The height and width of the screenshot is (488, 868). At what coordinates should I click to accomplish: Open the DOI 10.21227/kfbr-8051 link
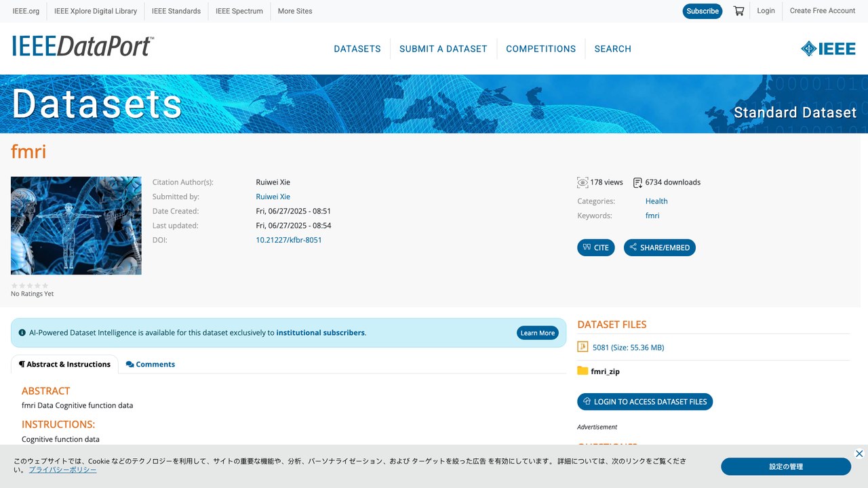289,240
